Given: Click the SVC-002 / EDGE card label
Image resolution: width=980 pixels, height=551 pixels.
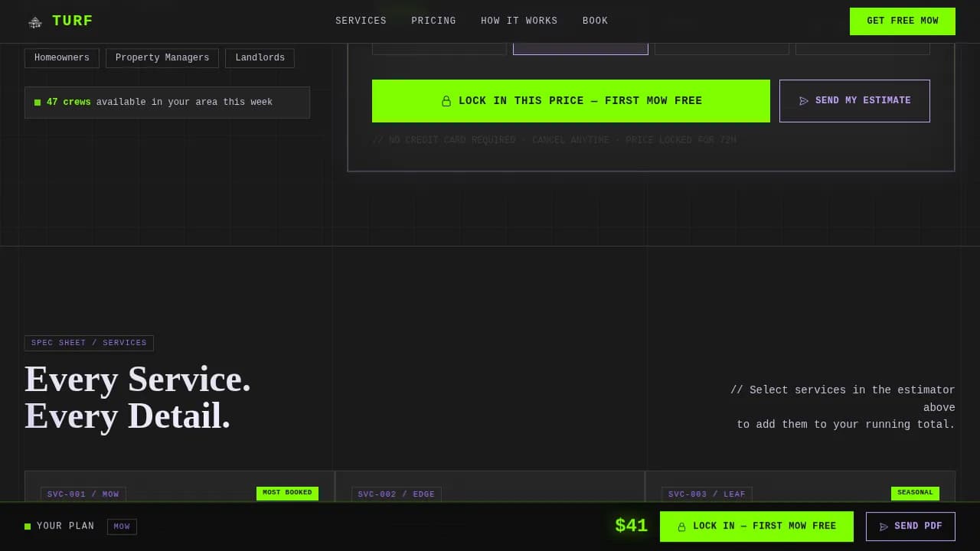Looking at the screenshot, I should click(397, 494).
